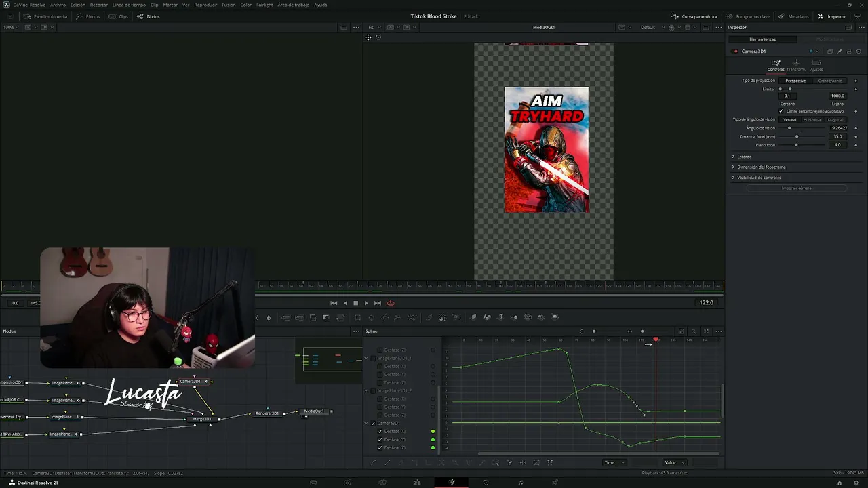Select Renderer3D1 node

pyautogui.click(x=267, y=413)
